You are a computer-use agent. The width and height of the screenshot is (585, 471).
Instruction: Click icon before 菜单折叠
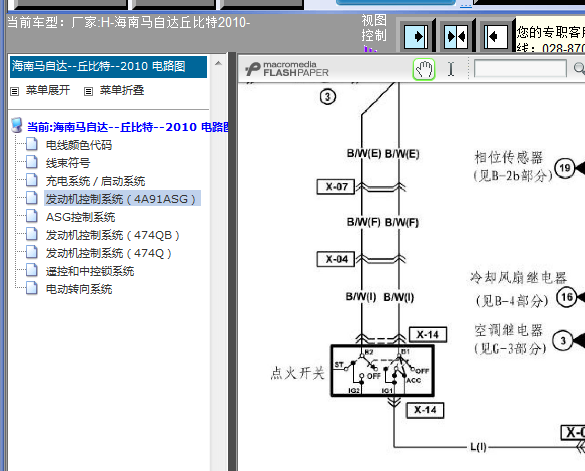[x=88, y=91]
